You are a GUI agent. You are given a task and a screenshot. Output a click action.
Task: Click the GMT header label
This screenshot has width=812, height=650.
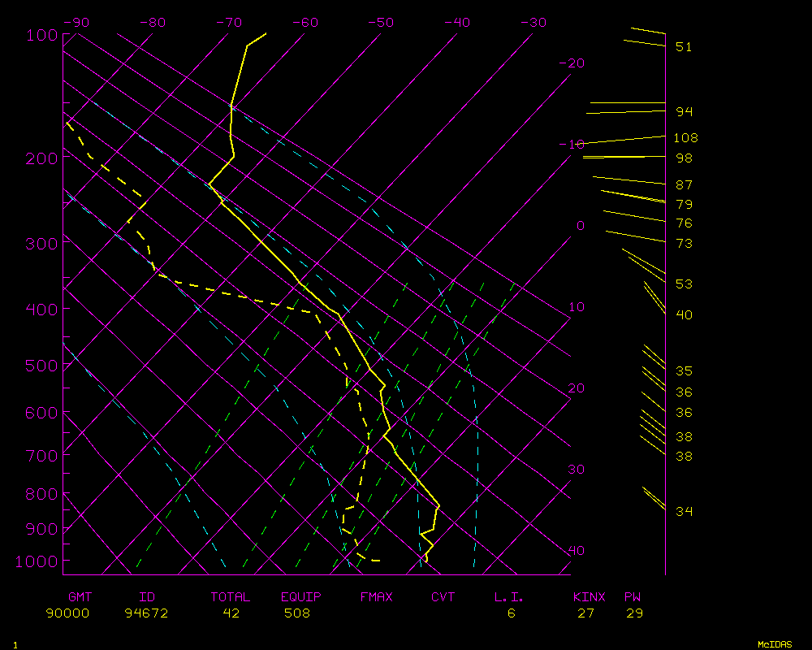tap(80, 597)
